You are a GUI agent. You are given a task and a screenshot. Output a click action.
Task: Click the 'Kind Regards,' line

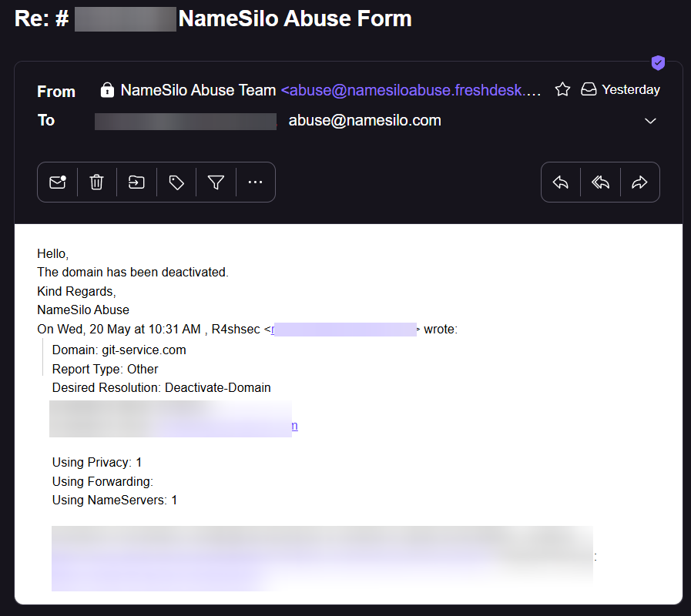[76, 291]
